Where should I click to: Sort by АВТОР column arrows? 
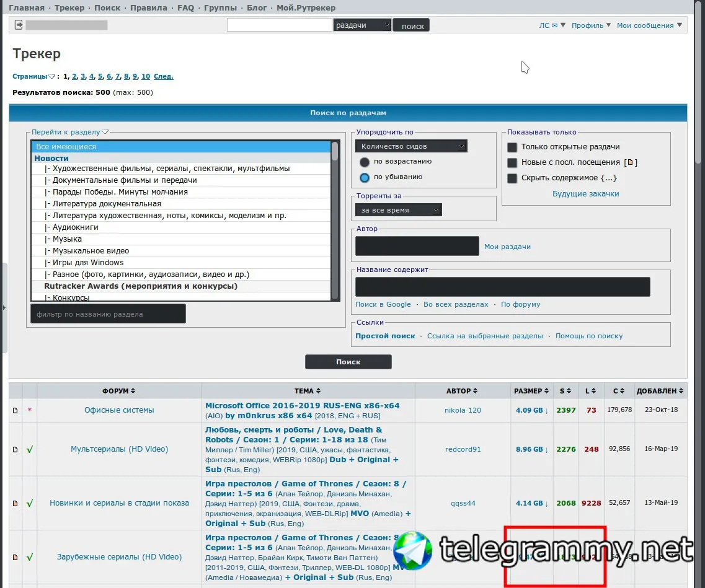tap(475, 391)
